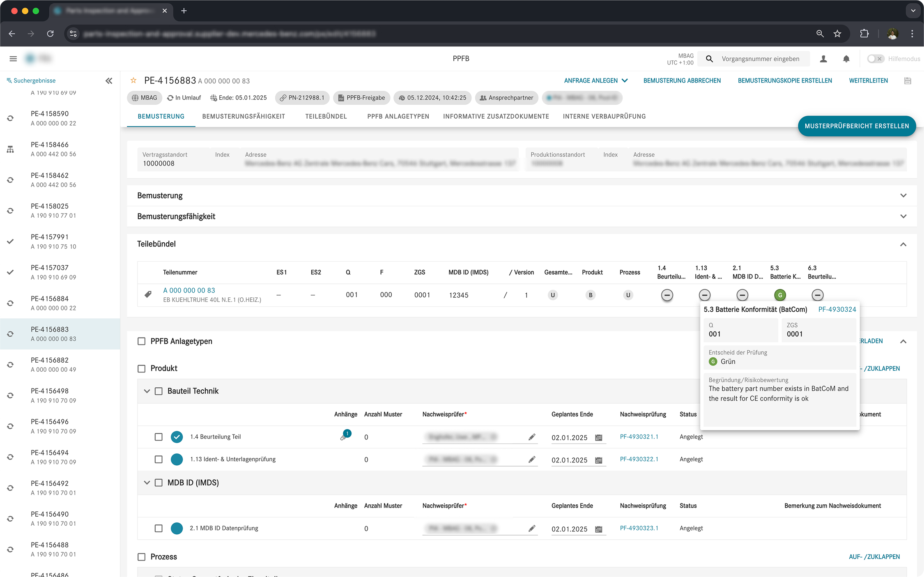
Task: Click the tag icon beside part A 000 000 00 83
Action: (x=148, y=294)
